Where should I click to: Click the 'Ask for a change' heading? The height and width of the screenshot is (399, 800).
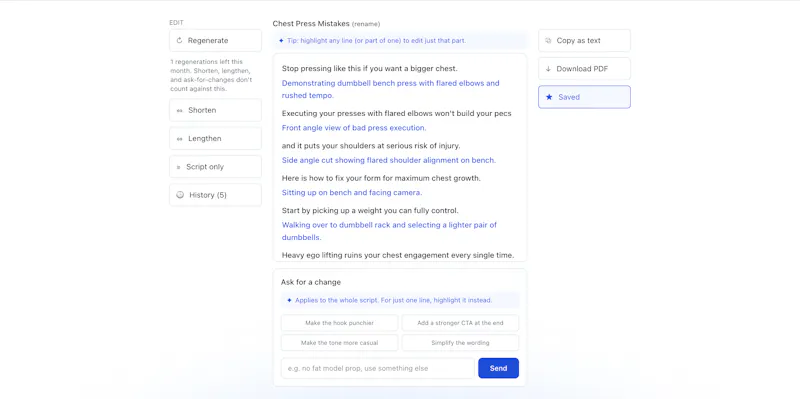tap(311, 282)
